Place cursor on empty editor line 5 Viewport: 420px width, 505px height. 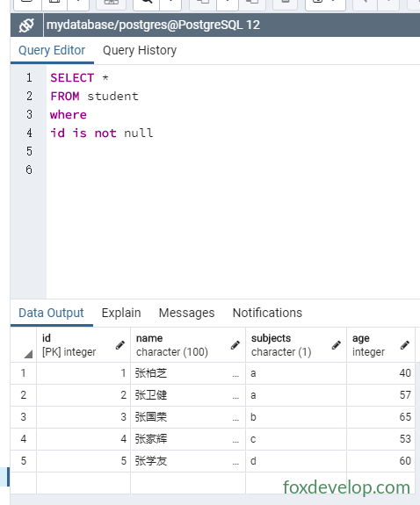(233, 151)
